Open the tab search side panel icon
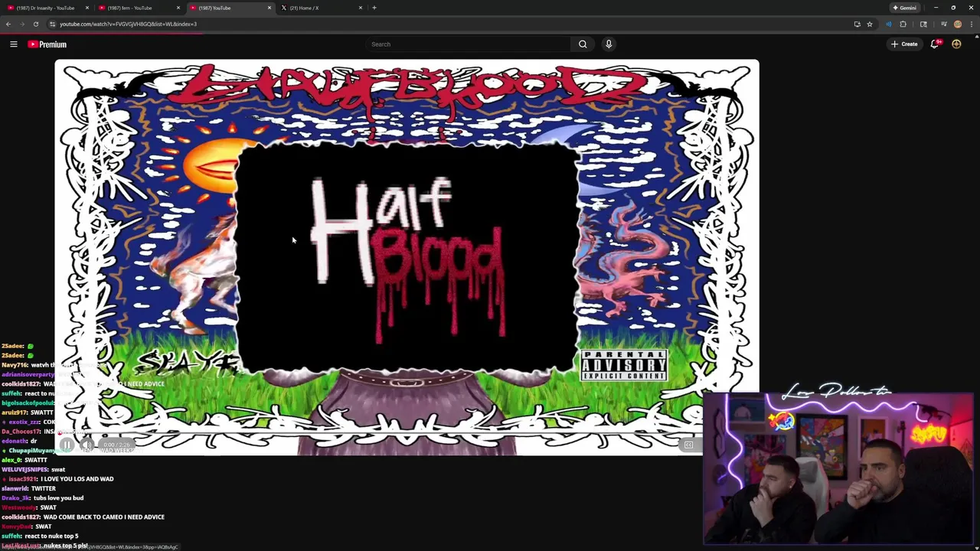This screenshot has width=980, height=551. coord(923,24)
